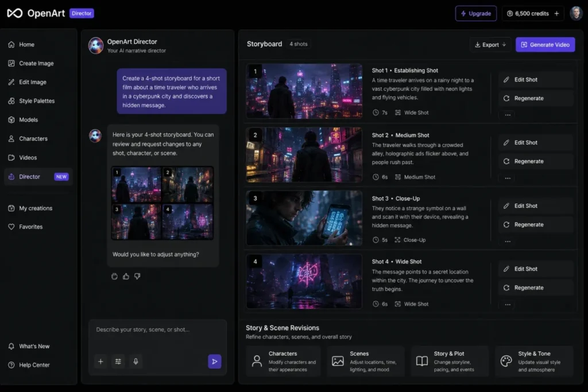Click chat preview image numbered 3
This screenshot has height=392, width=588.
[x=137, y=222]
